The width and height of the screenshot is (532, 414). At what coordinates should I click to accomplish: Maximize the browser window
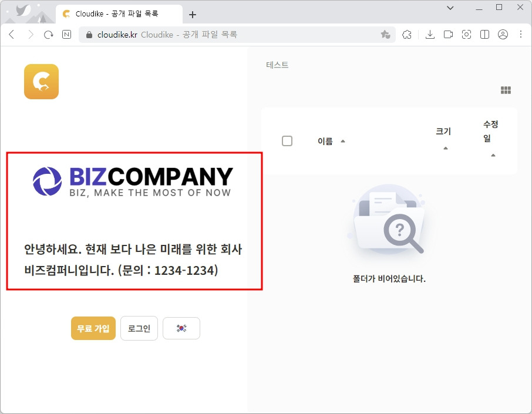(x=499, y=7)
